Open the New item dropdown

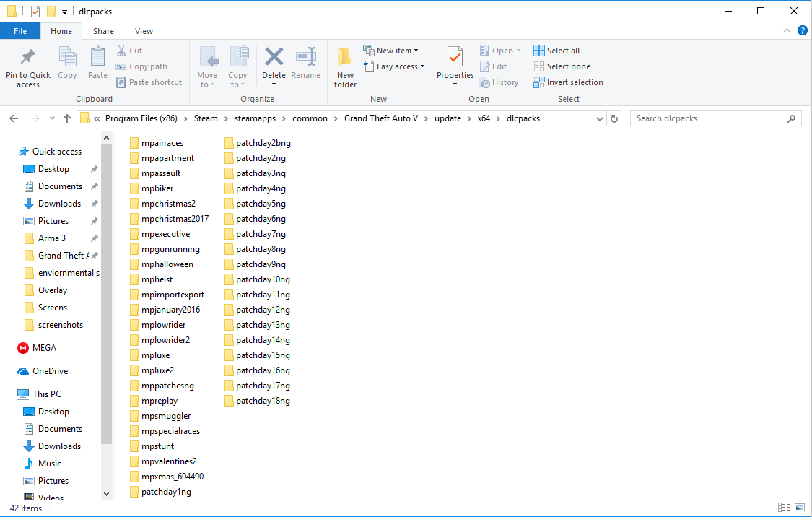pos(391,51)
